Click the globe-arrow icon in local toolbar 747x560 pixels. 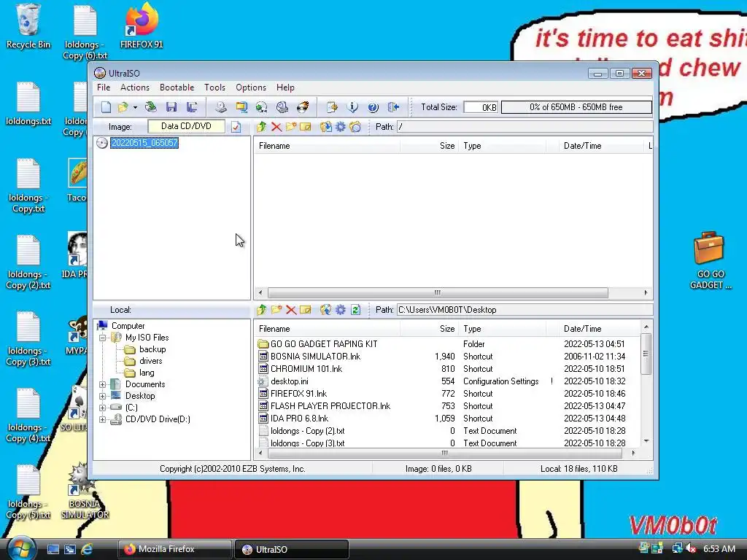[x=326, y=309]
